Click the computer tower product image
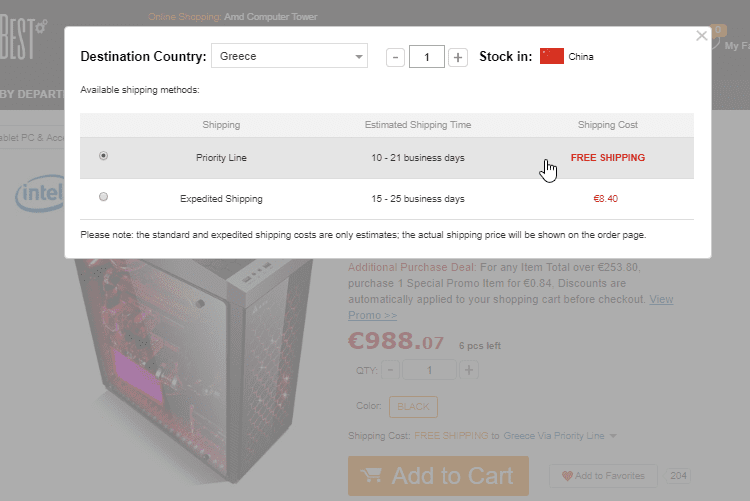Image resolution: width=750 pixels, height=501 pixels. click(x=194, y=368)
